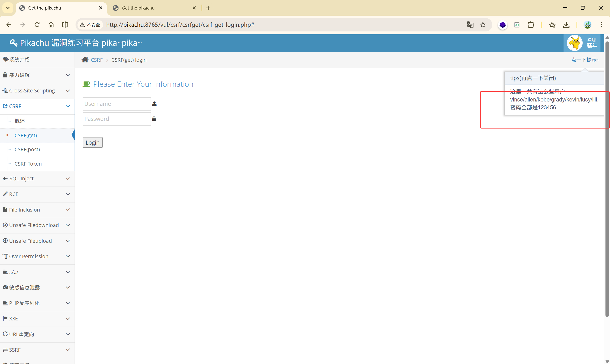The image size is (610, 364).
Task: Toggle the tips hint link
Action: click(585, 60)
